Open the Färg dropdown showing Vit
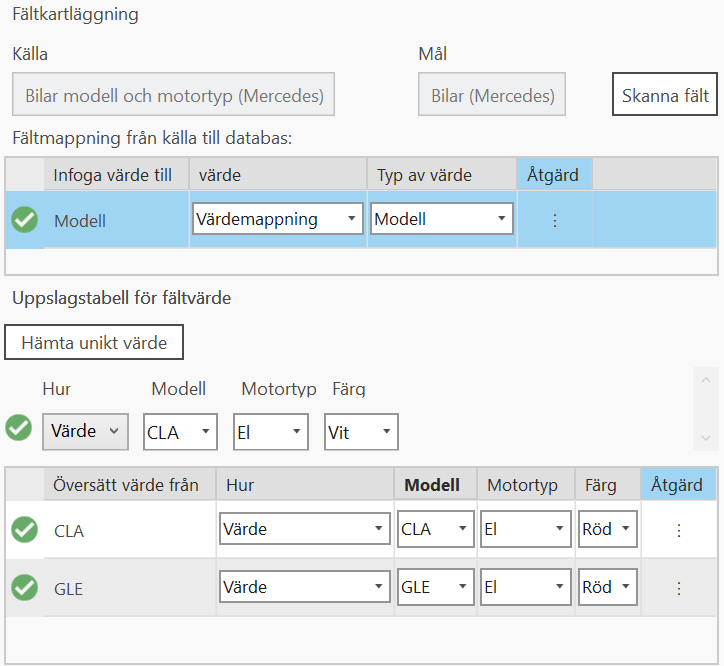The width and height of the screenshot is (724, 666). pyautogui.click(x=361, y=432)
